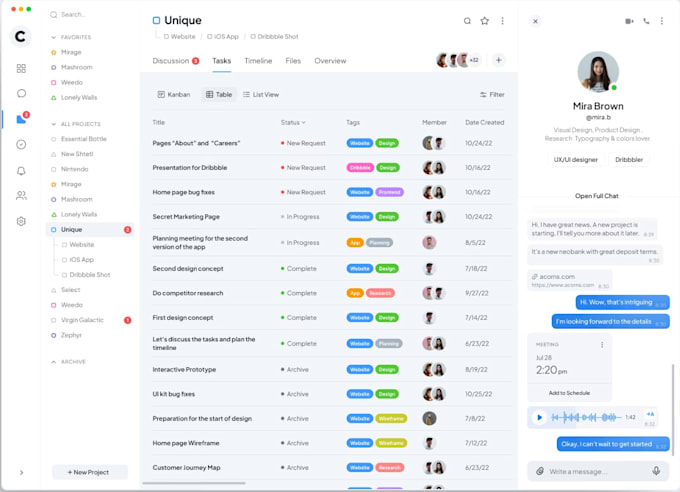Open Essential Bottle project
680x492 pixels.
(84, 139)
